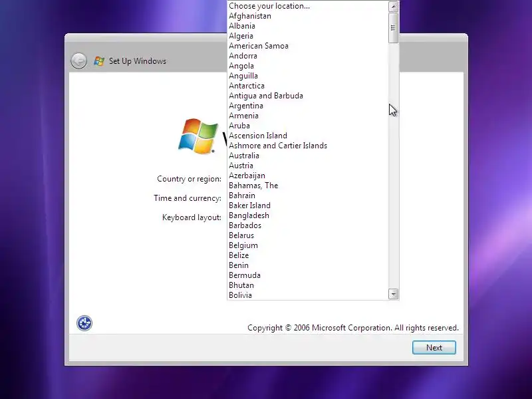This screenshot has height=399, width=532.
Task: Open the Ease of Access icon
Action: [x=84, y=323]
